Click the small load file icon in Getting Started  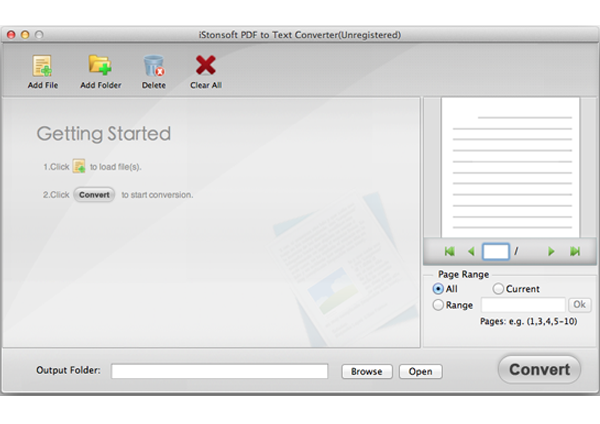78,167
